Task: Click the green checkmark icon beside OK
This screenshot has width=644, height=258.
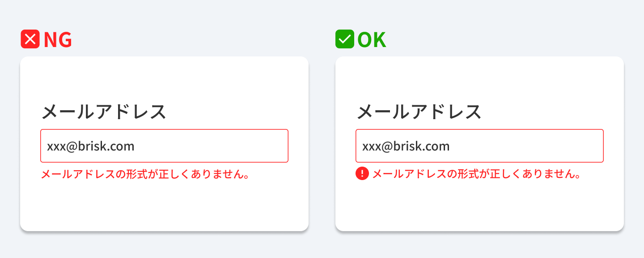Action: pyautogui.click(x=345, y=39)
